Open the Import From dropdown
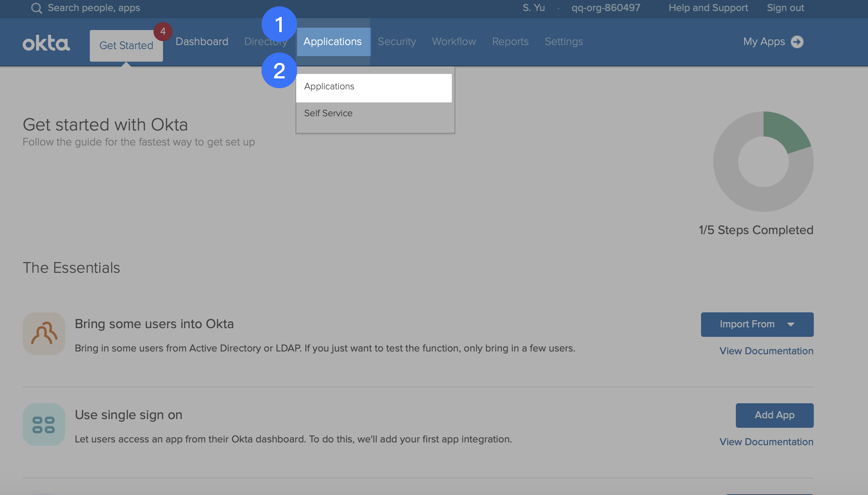This screenshot has width=868, height=495. [x=756, y=324]
